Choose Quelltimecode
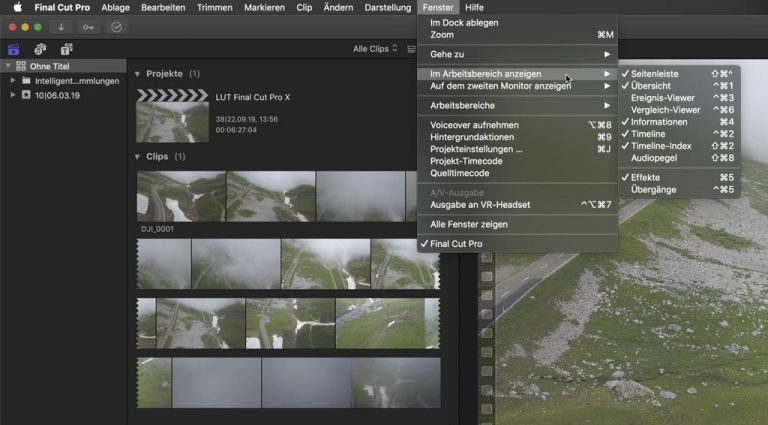The height and width of the screenshot is (425, 768). pyautogui.click(x=517, y=173)
